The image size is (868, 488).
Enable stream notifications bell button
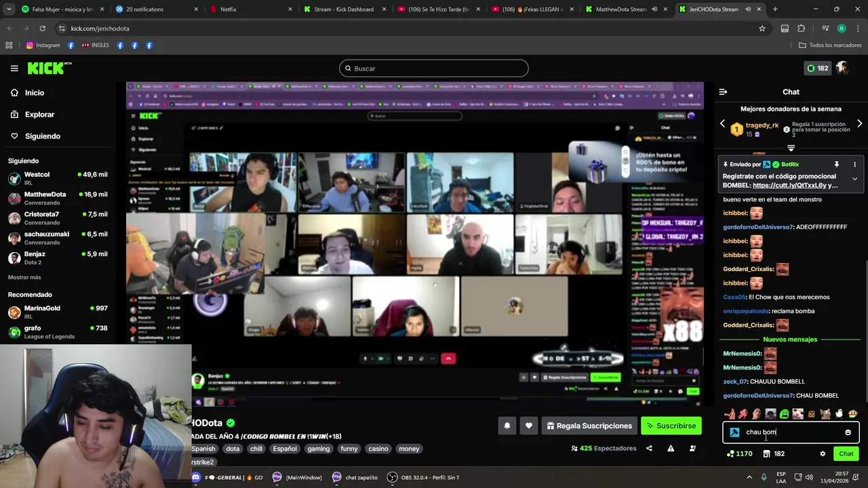507,426
